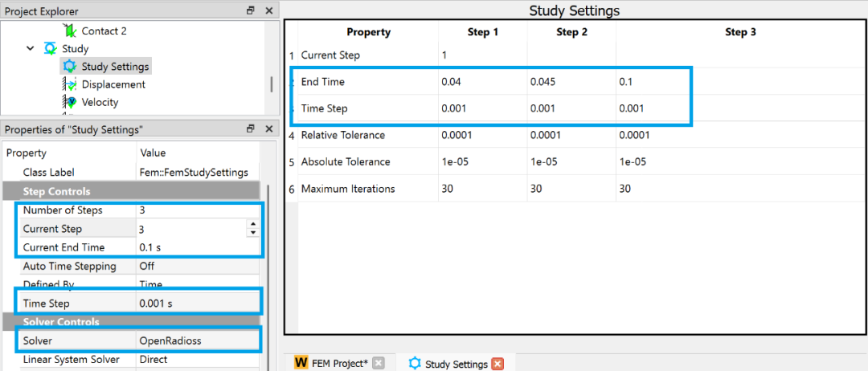Edit Current End Time value 0.1 s
868x371 pixels.
(x=198, y=247)
